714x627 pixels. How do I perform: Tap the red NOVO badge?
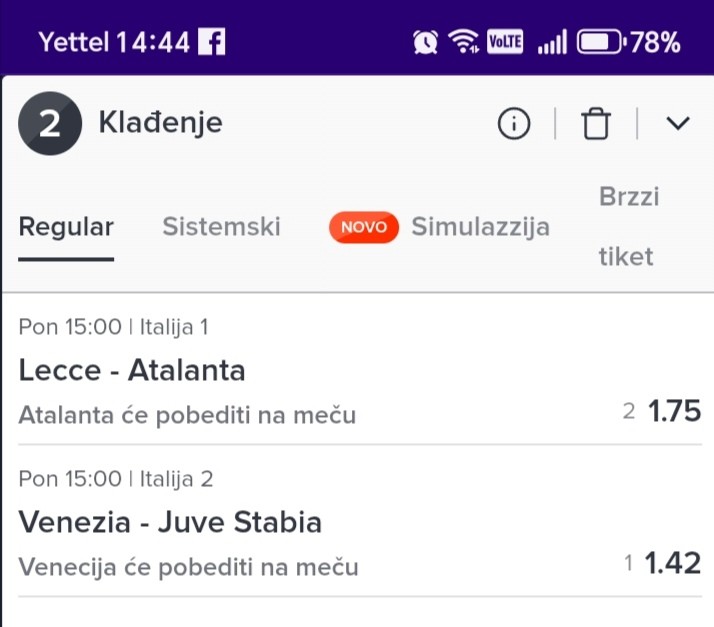[363, 227]
